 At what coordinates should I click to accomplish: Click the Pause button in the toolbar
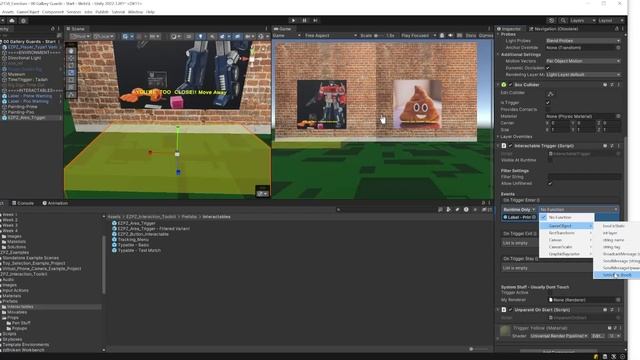[304, 20]
